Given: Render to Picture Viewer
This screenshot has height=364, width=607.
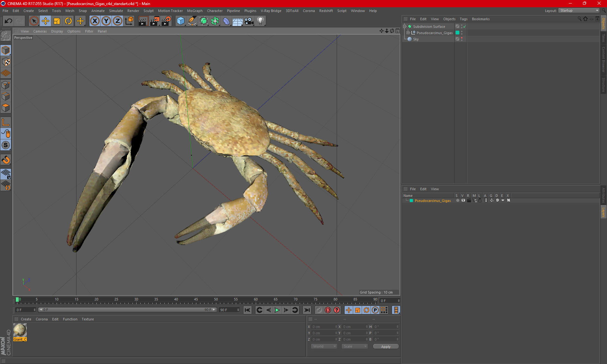Looking at the screenshot, I should tap(155, 21).
